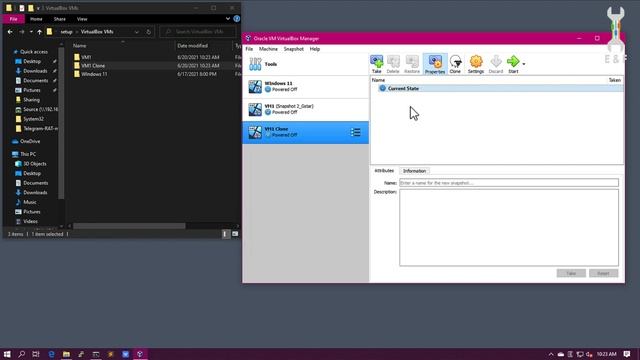Open the Start button dropdown arrow

pyautogui.click(x=524, y=64)
